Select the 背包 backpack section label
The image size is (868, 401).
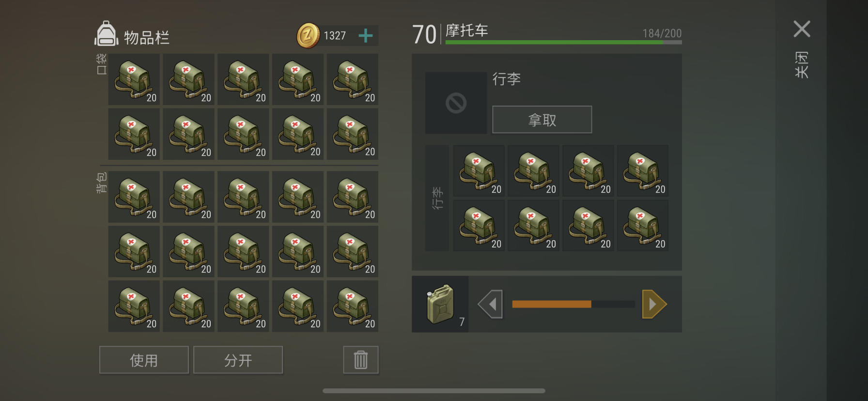tap(101, 183)
